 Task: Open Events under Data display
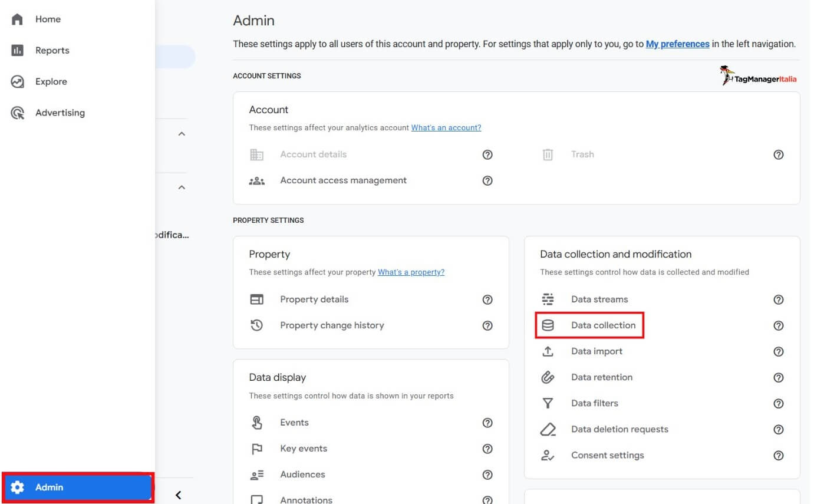[294, 423]
